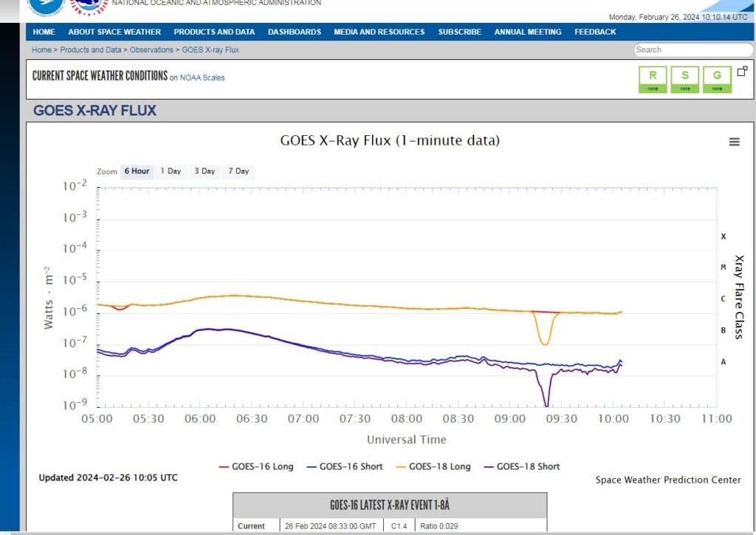The image size is (756, 535).
Task: Open the About Space Weather menu
Action: tap(114, 32)
